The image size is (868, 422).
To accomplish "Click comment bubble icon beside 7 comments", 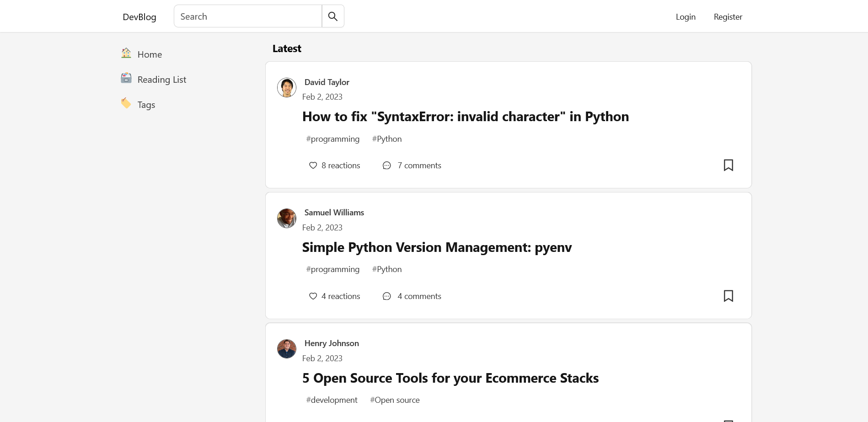I will [x=387, y=166].
